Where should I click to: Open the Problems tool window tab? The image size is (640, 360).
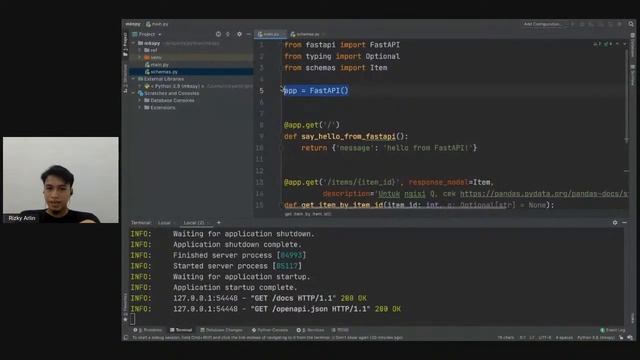click(x=149, y=330)
